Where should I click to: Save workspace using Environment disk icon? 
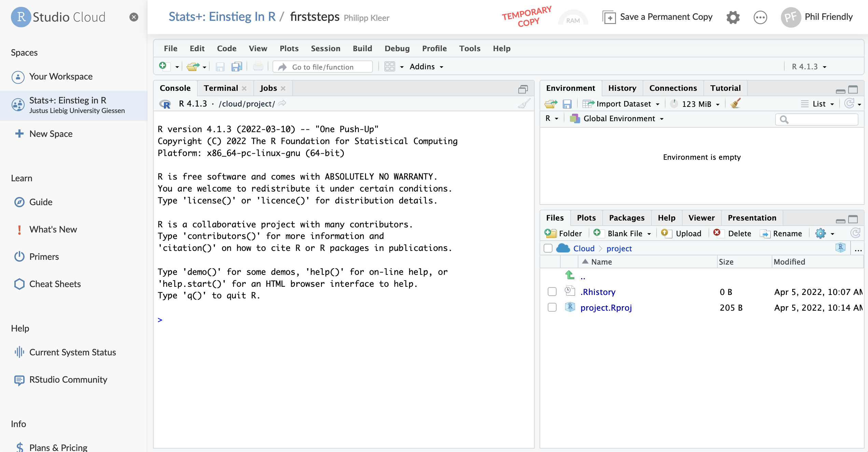click(x=567, y=104)
